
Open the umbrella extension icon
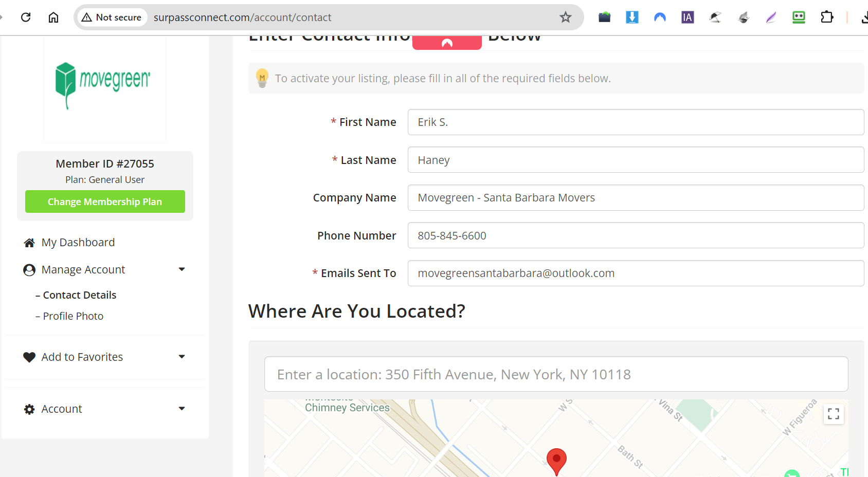click(x=715, y=17)
